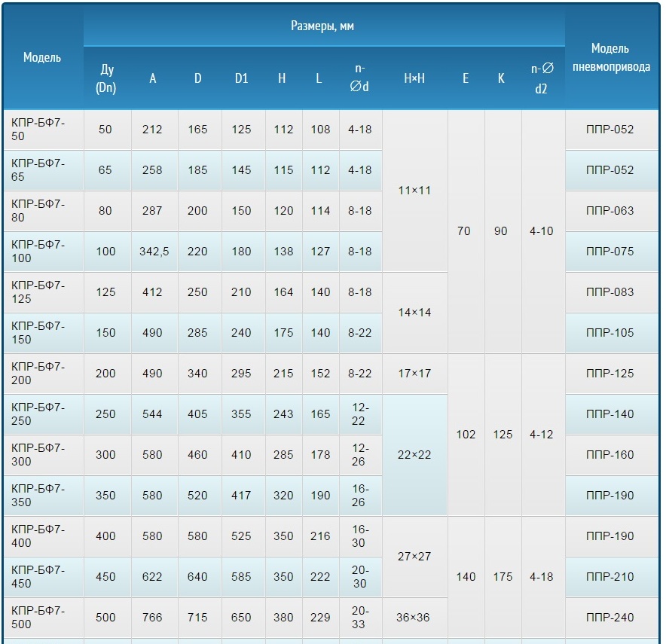This screenshot has width=666, height=644.
Task: Click the H value 243
Action: pos(283,414)
